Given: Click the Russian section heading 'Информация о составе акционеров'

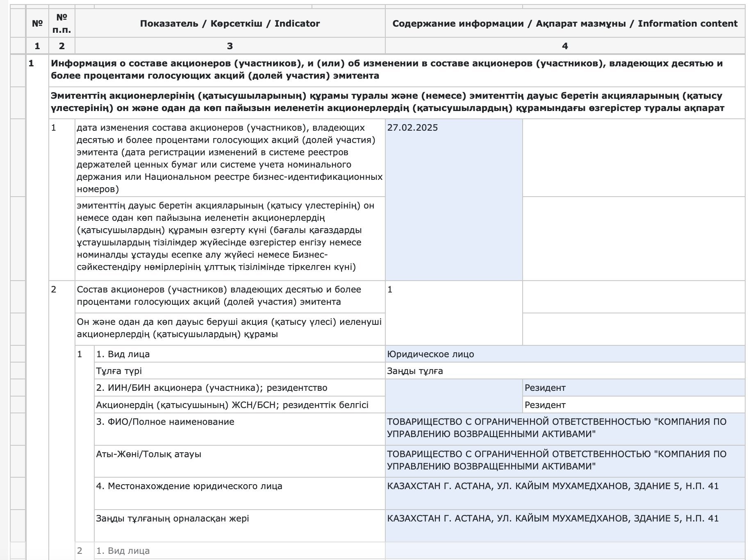Looking at the screenshot, I should pos(387,70).
